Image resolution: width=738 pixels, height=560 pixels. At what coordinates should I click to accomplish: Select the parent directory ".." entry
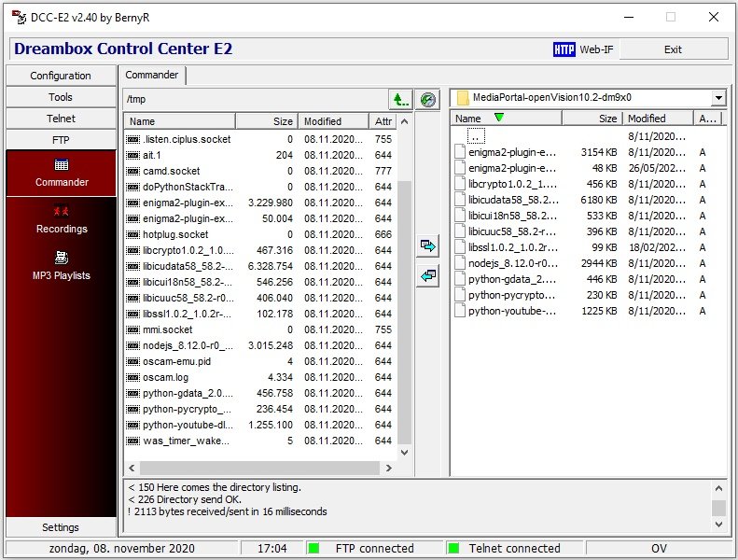477,135
